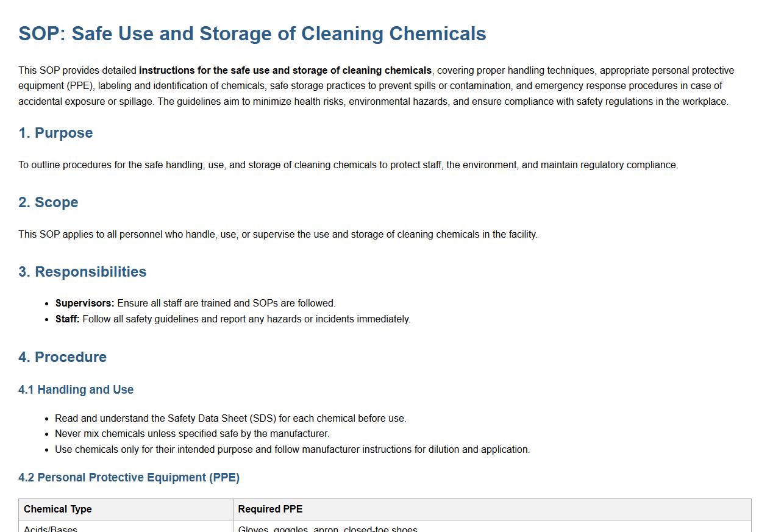Screen dimensions: 770x532
Task: Click the Scope section paragraph text
Action: [277, 235]
